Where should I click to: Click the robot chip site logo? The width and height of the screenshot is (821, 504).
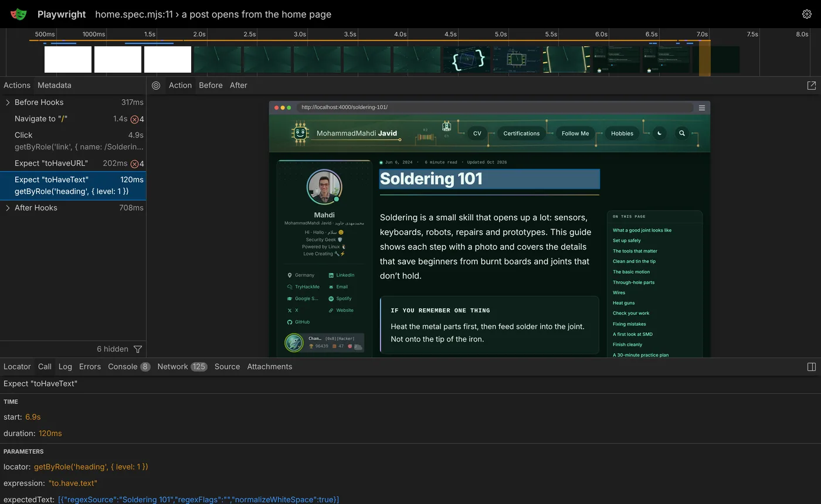300,133
